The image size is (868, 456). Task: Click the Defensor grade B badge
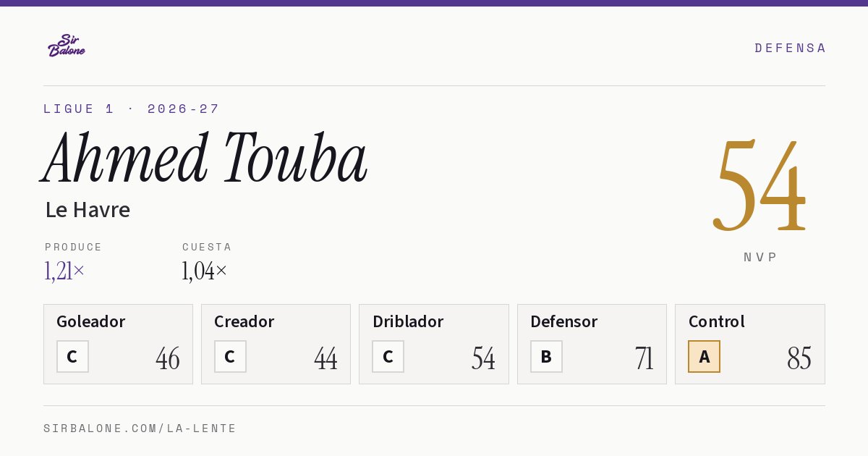pos(546,357)
